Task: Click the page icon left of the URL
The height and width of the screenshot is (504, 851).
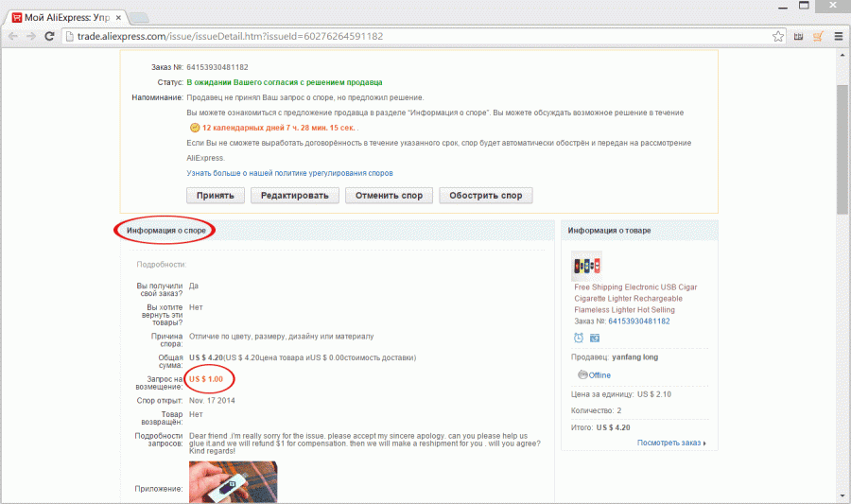Action: click(69, 36)
